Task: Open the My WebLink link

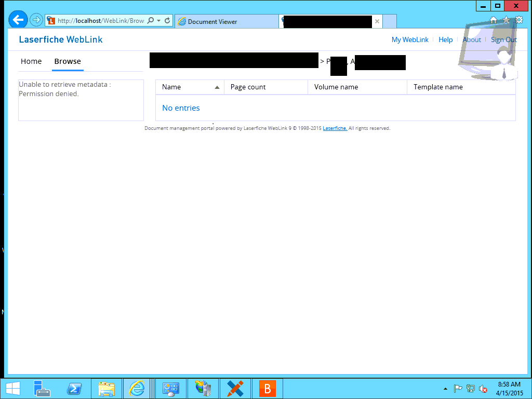Action: (x=410, y=39)
